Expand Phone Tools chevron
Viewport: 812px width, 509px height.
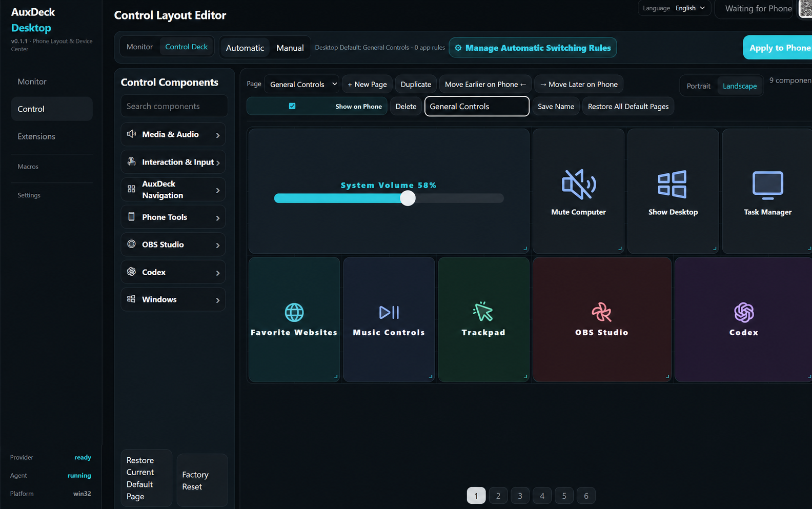(x=218, y=218)
